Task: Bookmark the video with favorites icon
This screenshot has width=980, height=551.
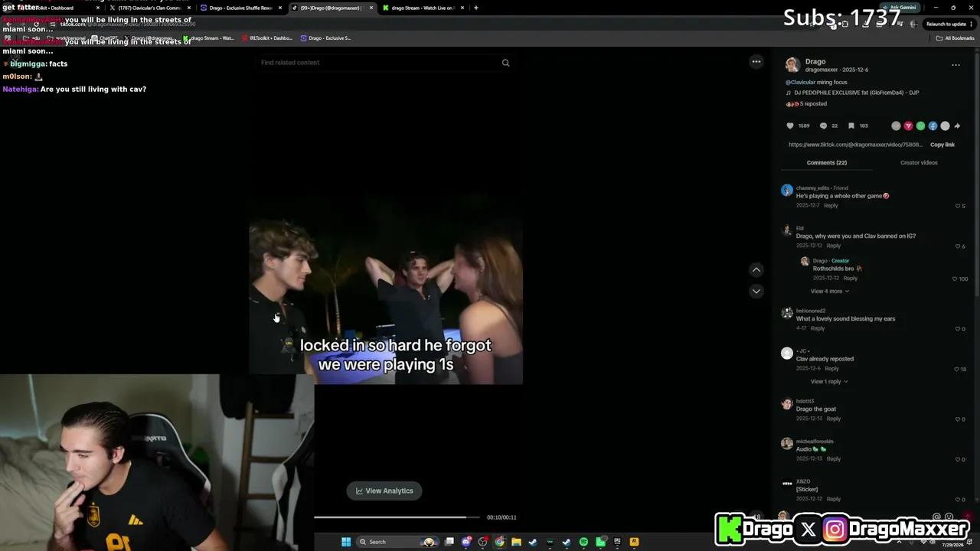Action: tap(851, 126)
